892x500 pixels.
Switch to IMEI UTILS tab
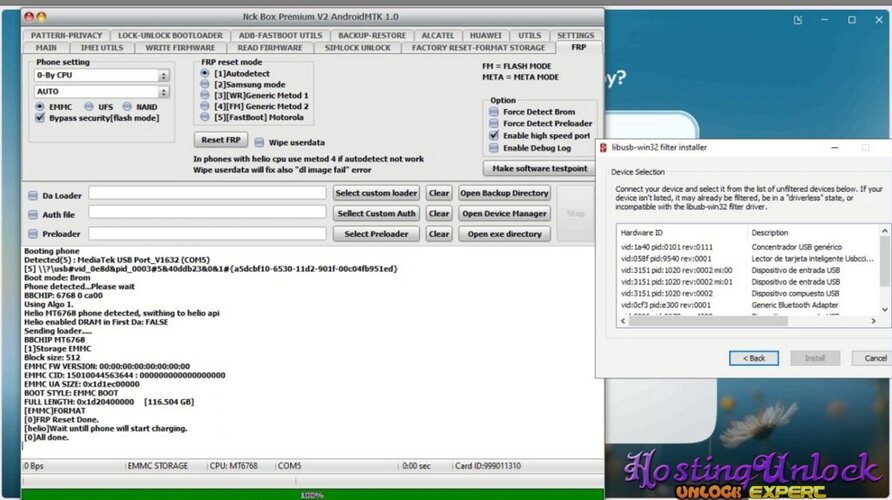102,48
